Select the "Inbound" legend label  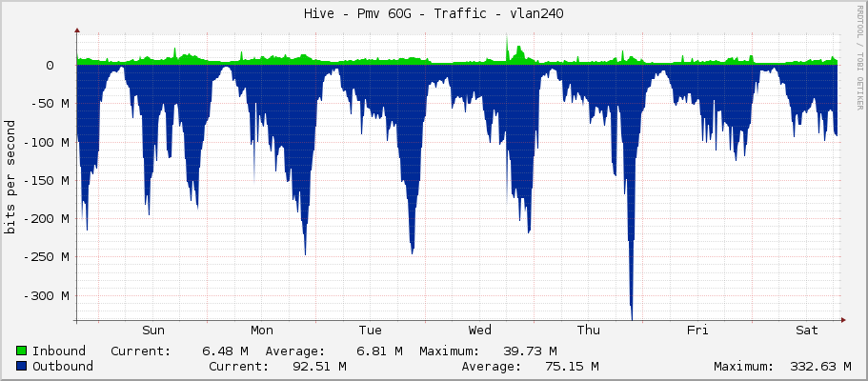tap(59, 351)
